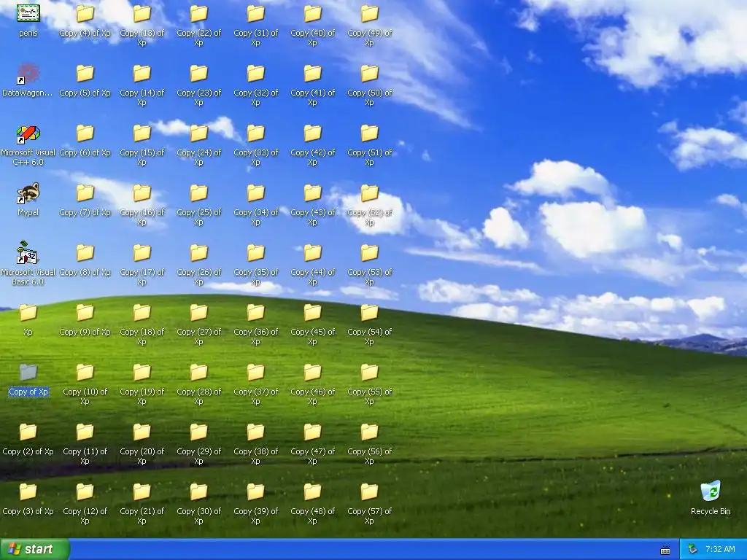Select the Copy (49) of Xp folder
The height and width of the screenshot is (560, 747).
click(369, 15)
